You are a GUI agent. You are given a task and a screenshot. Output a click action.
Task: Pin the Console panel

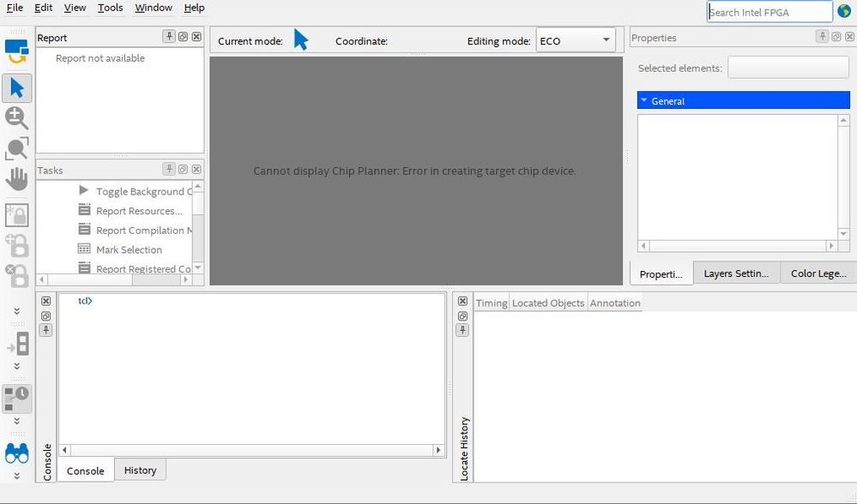(x=46, y=330)
